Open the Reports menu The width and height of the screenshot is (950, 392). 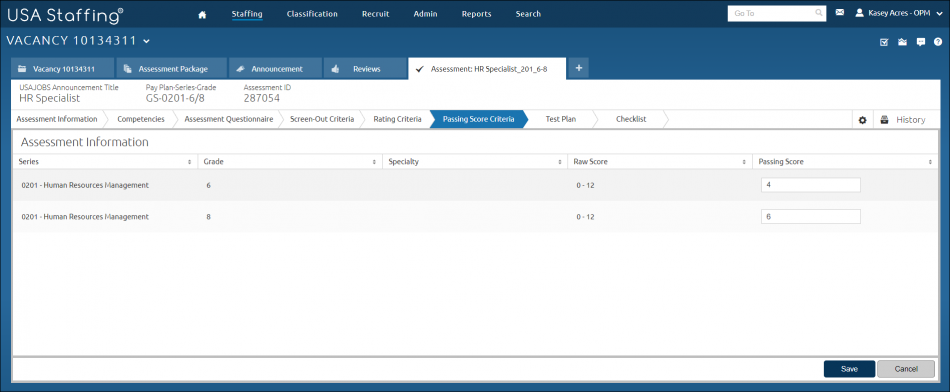(476, 14)
